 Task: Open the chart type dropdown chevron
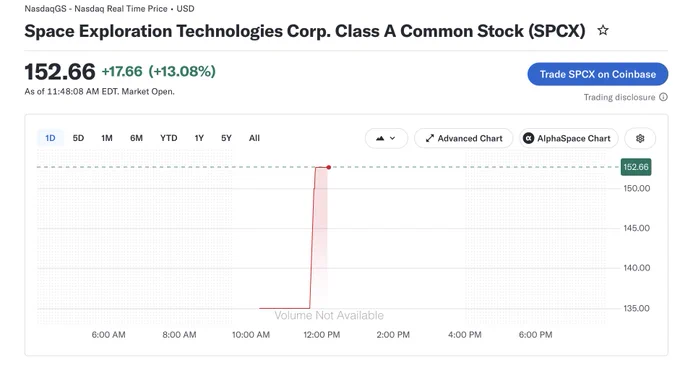[392, 138]
